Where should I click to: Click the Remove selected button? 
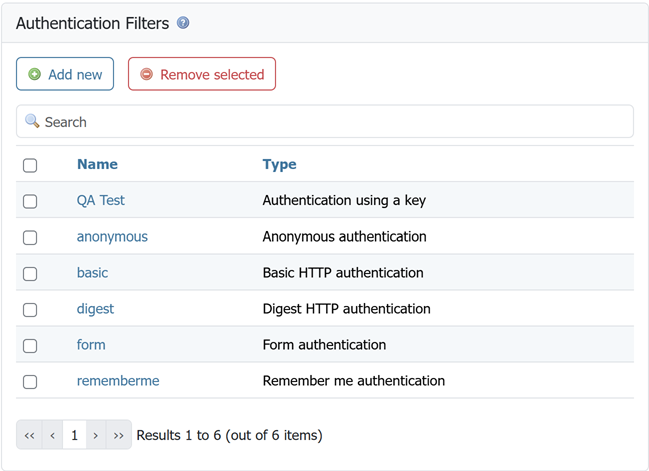[202, 74]
